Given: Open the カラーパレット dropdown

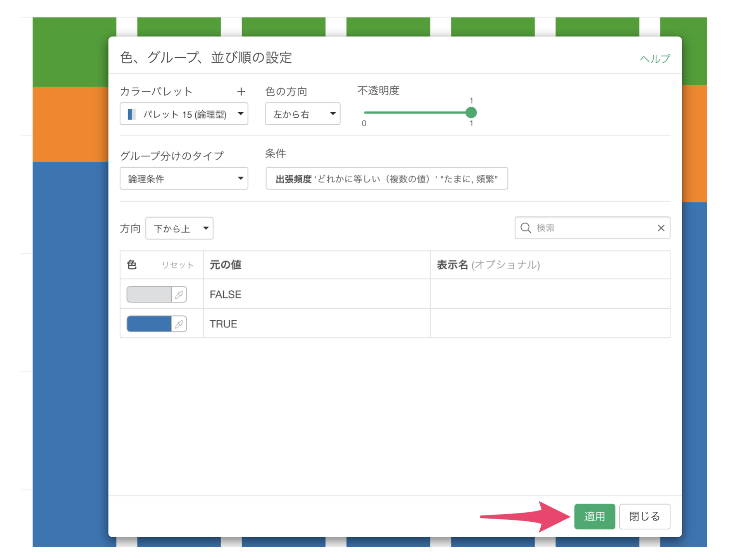Looking at the screenshot, I should coord(184,114).
